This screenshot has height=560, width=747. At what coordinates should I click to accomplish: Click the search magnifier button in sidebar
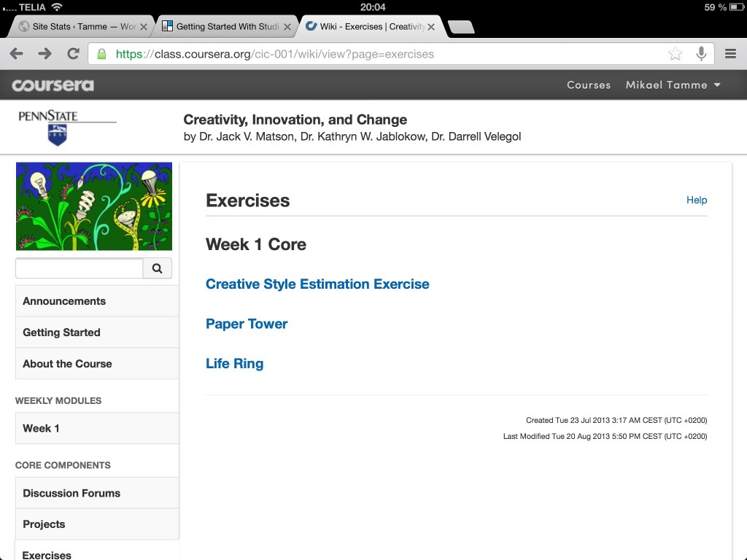pyautogui.click(x=158, y=268)
